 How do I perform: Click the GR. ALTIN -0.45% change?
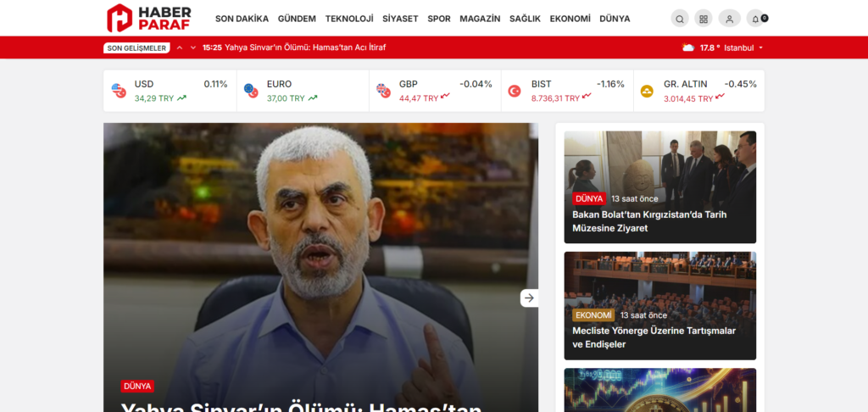(740, 84)
